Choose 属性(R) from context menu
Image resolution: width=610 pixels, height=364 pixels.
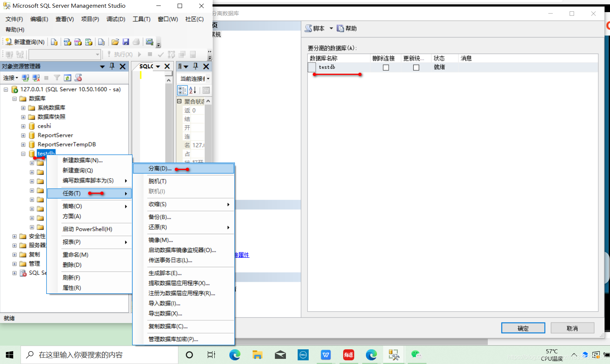pos(90,288)
